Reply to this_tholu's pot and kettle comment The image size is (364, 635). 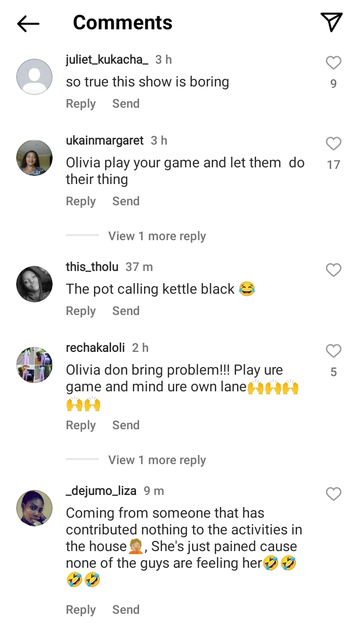click(x=81, y=311)
